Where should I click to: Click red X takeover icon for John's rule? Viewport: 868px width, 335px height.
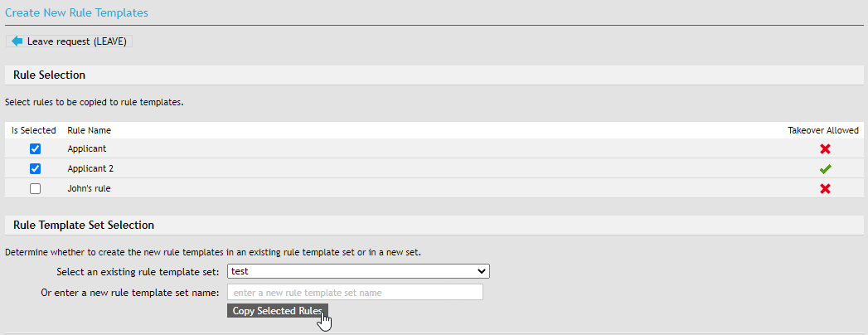(x=825, y=189)
